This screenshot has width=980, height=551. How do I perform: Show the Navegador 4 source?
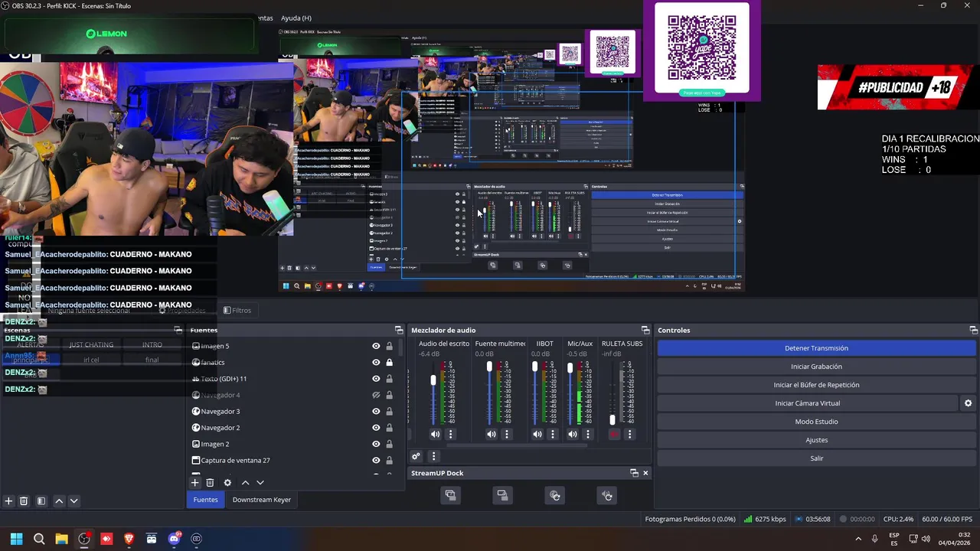point(376,395)
